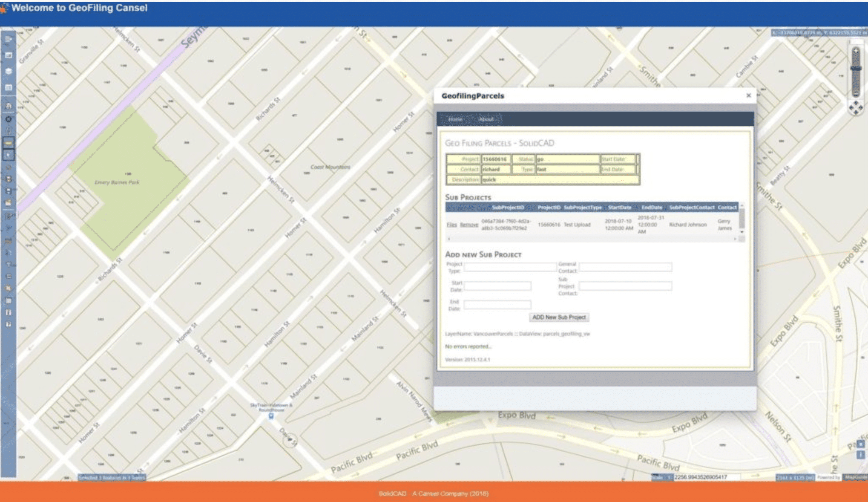Click Remove link for Test Upload sub project
The image size is (868, 502).
click(469, 225)
